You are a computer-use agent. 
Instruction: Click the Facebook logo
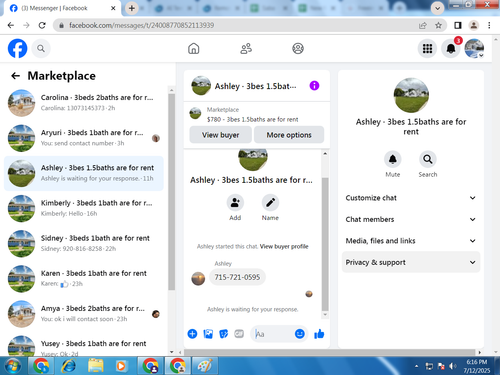[x=17, y=48]
